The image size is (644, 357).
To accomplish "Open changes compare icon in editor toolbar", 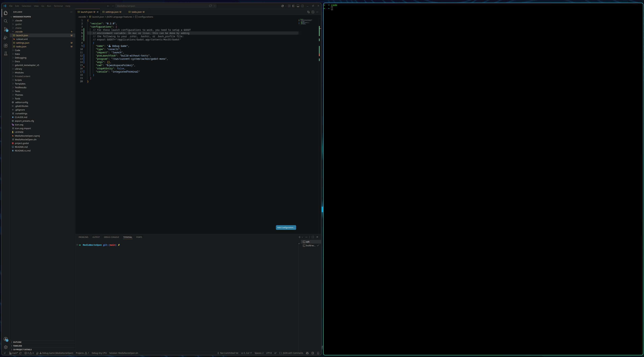I will 308,12.
